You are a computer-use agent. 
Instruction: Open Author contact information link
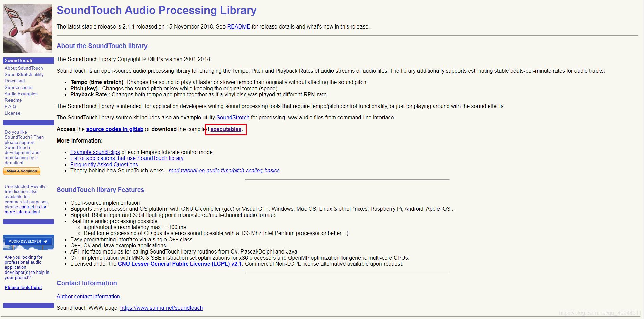tap(88, 297)
